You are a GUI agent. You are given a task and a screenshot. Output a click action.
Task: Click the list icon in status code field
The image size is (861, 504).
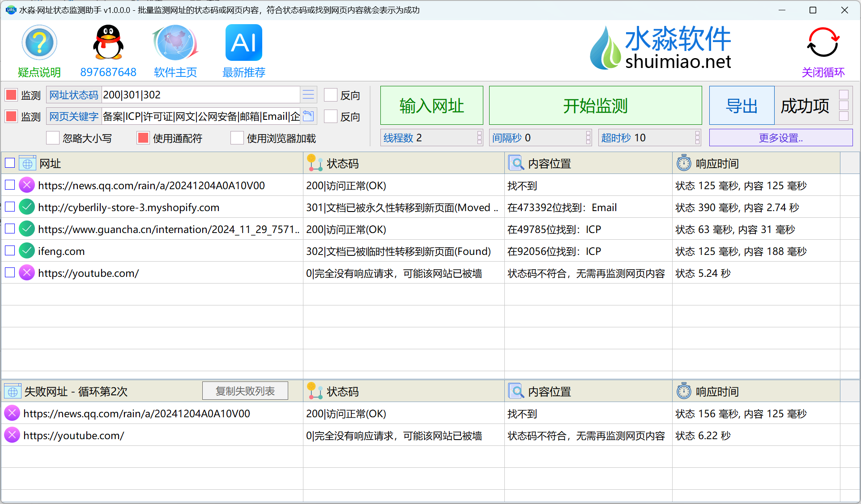[308, 95]
